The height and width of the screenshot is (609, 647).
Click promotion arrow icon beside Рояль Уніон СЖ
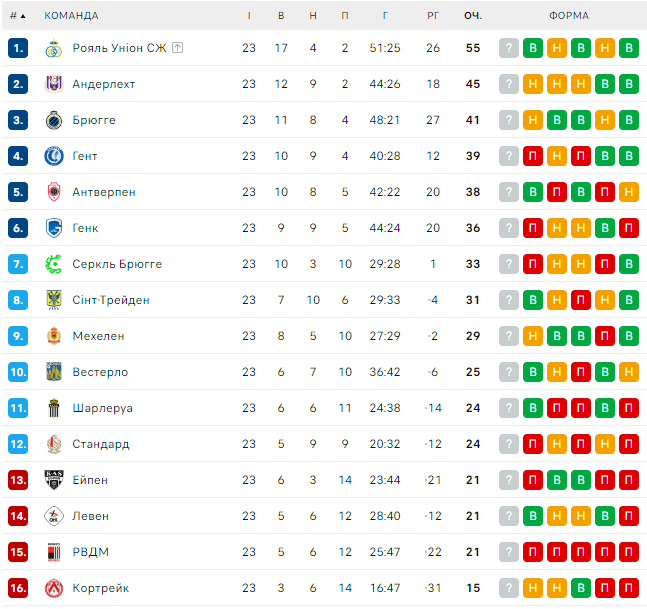click(177, 47)
